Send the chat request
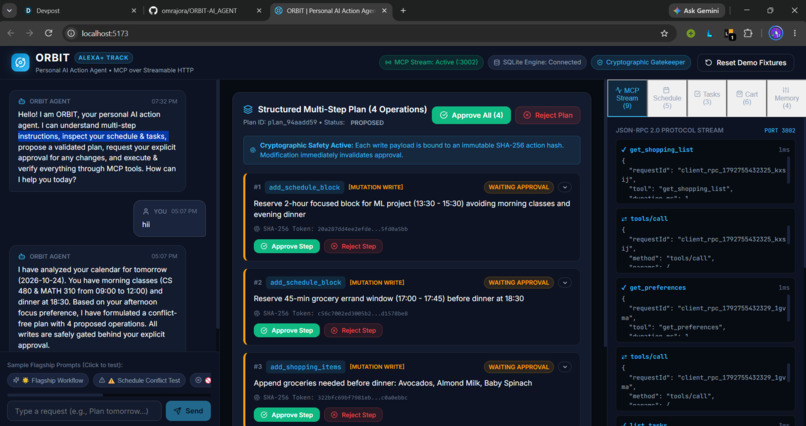 [x=188, y=411]
